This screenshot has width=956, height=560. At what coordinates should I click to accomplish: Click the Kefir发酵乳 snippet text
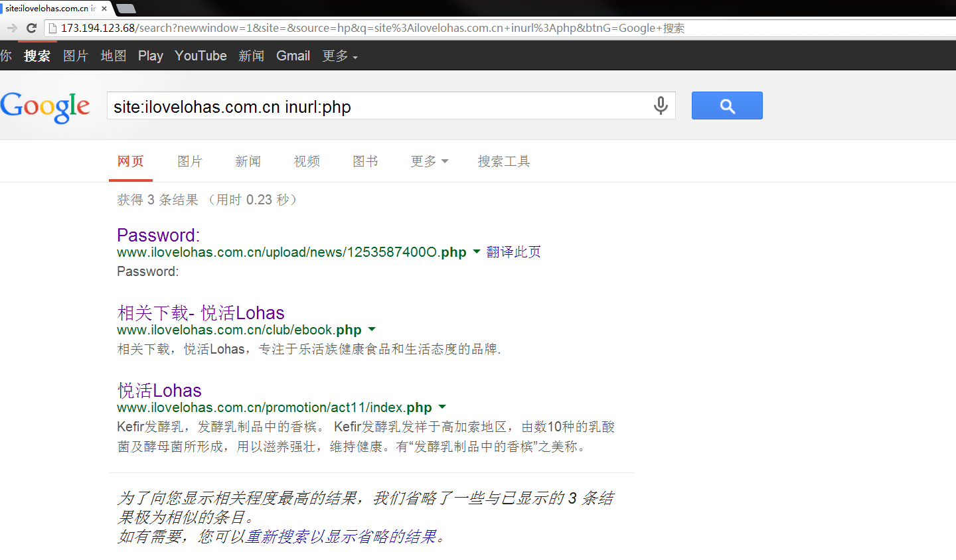click(366, 437)
